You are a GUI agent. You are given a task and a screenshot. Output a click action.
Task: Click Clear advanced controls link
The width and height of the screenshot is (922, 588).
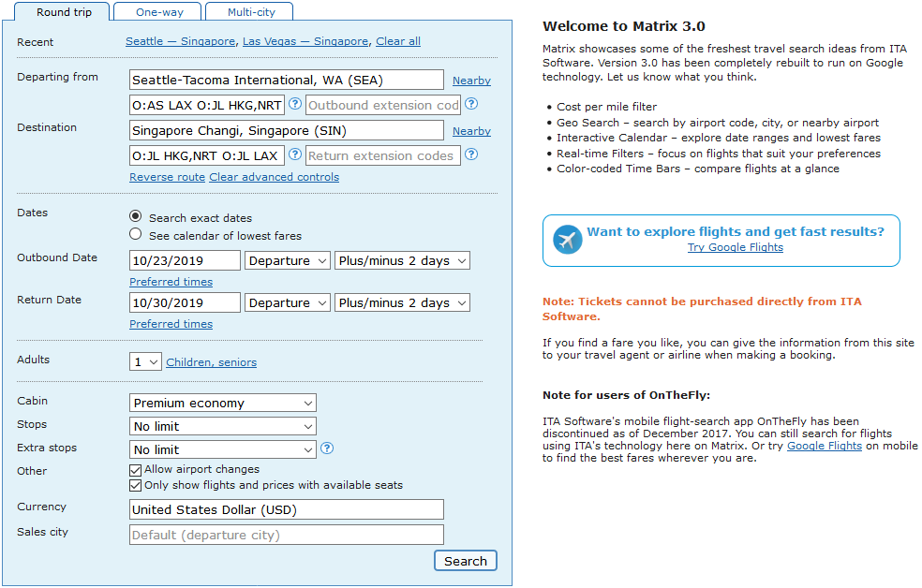click(x=274, y=177)
